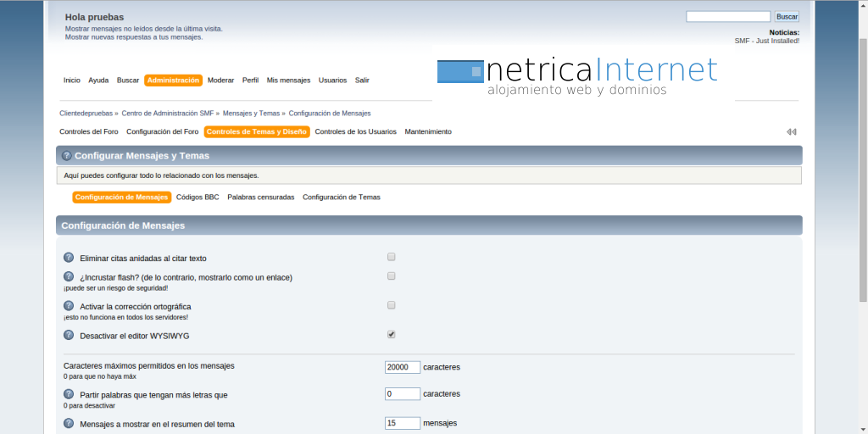Uncheck Desactivar el editor WYSIWYG
This screenshot has width=868, height=434.
pyautogui.click(x=391, y=335)
